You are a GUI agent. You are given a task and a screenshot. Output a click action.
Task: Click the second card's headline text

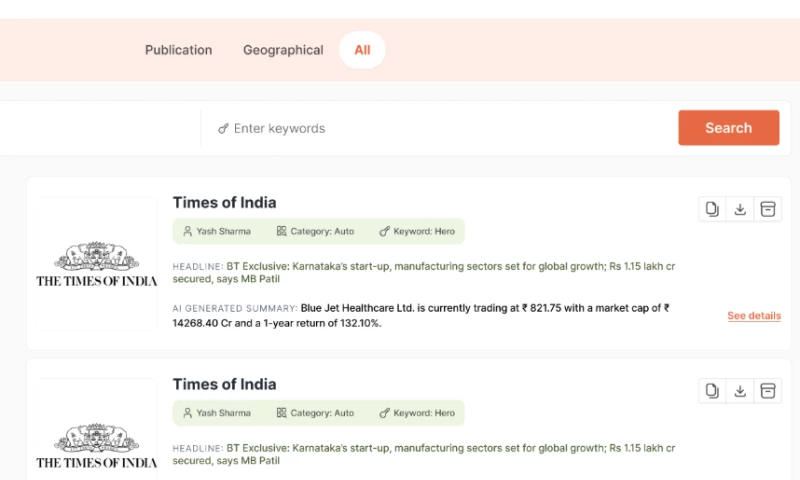(x=423, y=454)
